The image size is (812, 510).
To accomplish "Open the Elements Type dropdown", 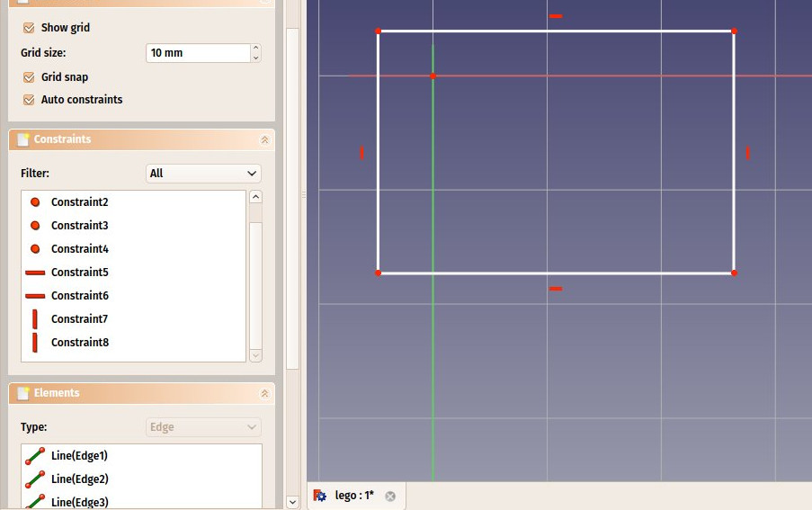I will point(203,427).
